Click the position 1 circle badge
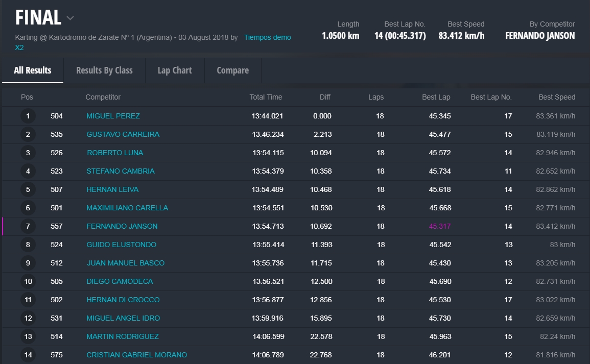This screenshot has width=590, height=364. click(x=28, y=116)
